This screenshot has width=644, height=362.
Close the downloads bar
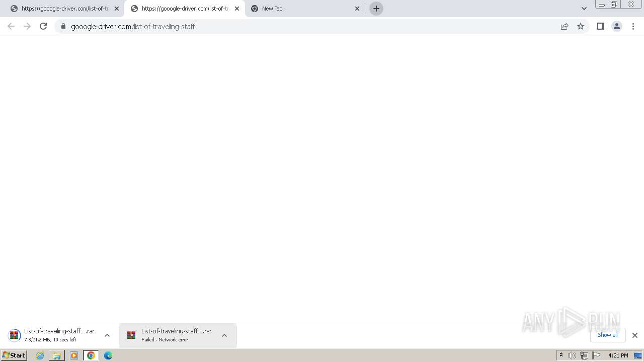[634, 335]
